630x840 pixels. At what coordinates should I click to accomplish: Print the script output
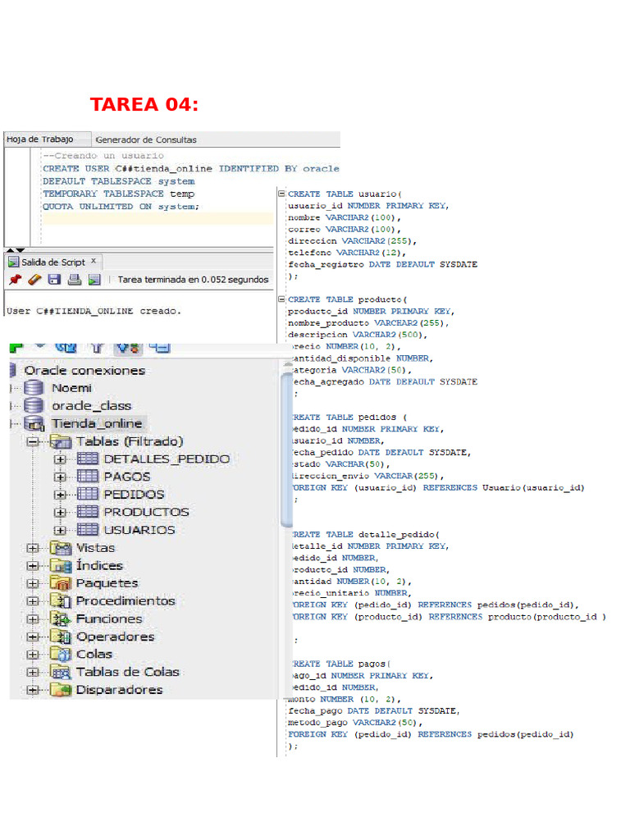(75, 279)
